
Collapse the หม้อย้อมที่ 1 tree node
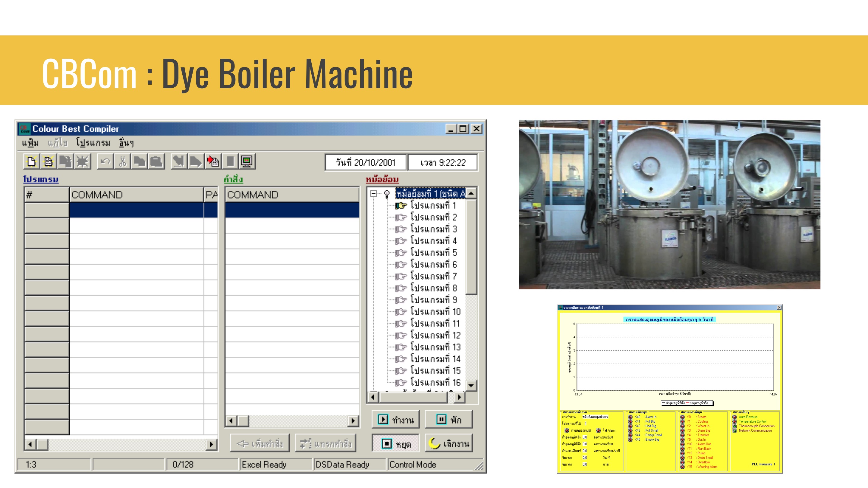pyautogui.click(x=373, y=194)
